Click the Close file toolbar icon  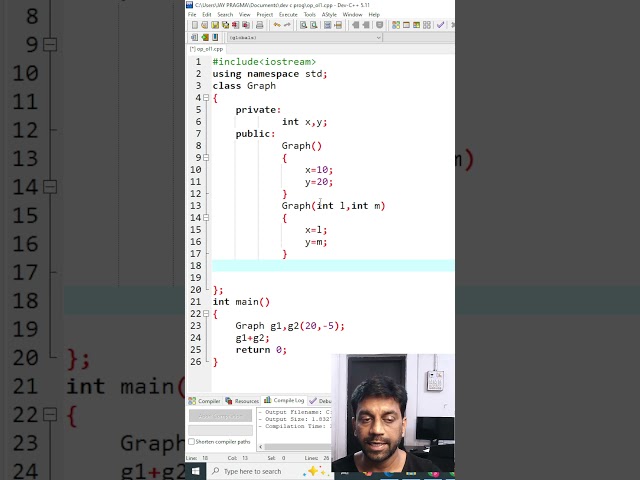(x=236, y=25)
